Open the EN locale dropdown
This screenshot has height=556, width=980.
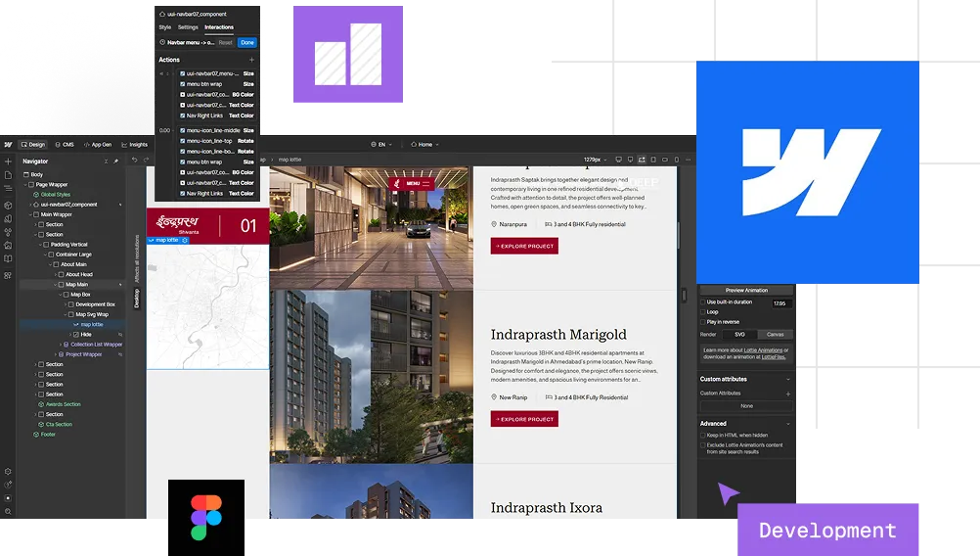(x=381, y=145)
